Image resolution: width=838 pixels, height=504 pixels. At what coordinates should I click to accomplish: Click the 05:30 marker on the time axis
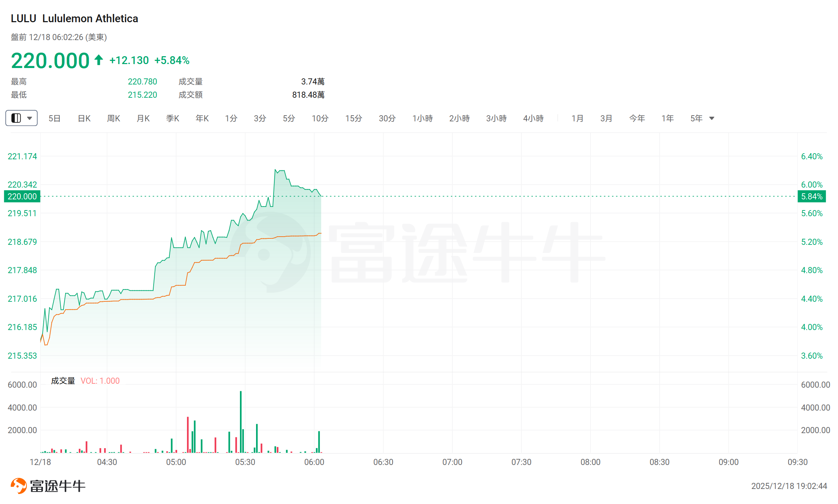[x=245, y=462]
